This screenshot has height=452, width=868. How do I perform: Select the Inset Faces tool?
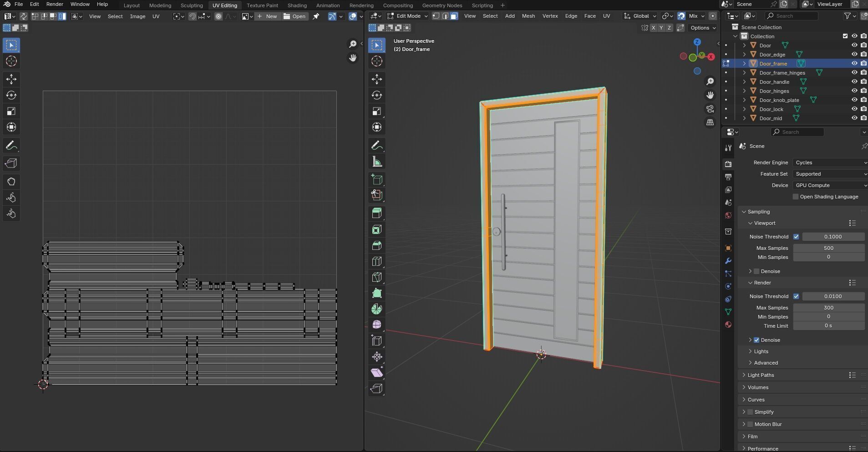pyautogui.click(x=376, y=229)
